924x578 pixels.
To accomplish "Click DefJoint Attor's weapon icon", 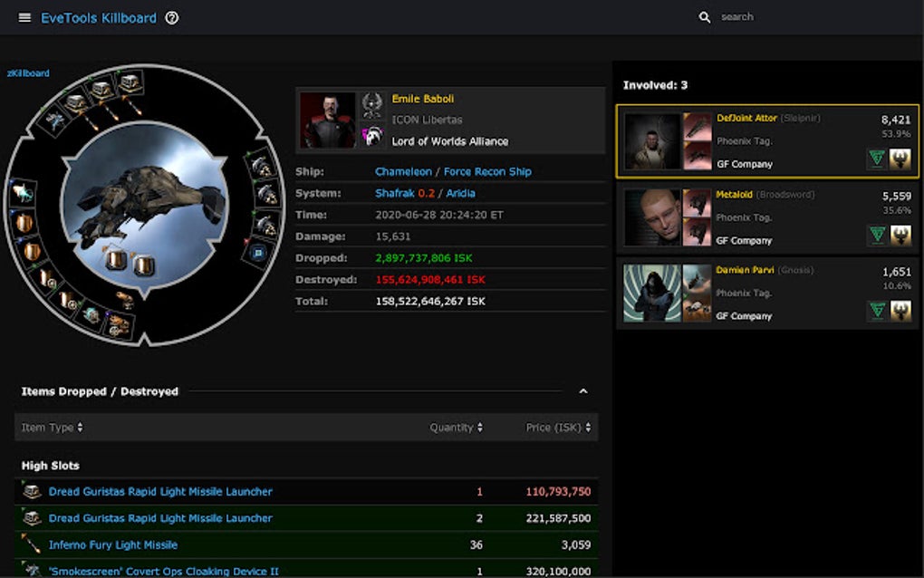I will coord(697,156).
